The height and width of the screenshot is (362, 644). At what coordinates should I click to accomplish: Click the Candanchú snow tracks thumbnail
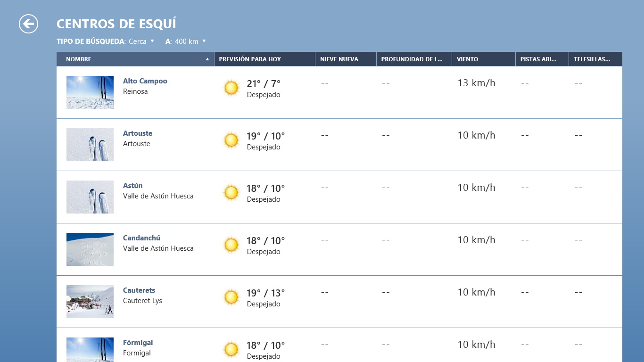(x=90, y=249)
